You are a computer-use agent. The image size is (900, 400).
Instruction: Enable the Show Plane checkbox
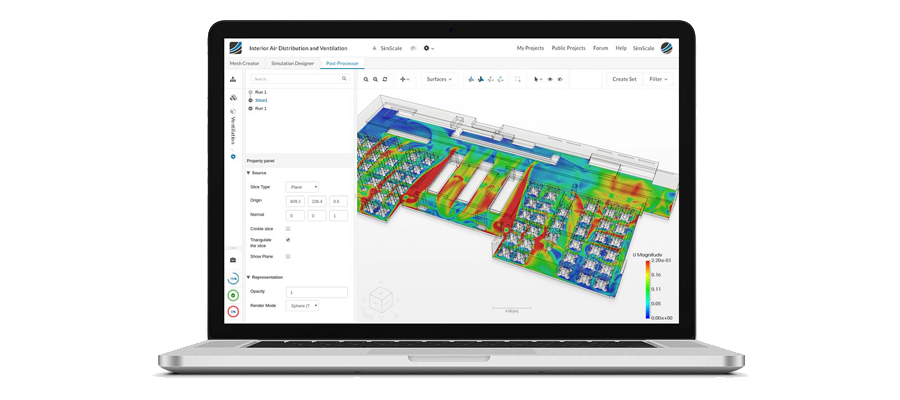pyautogui.click(x=288, y=256)
